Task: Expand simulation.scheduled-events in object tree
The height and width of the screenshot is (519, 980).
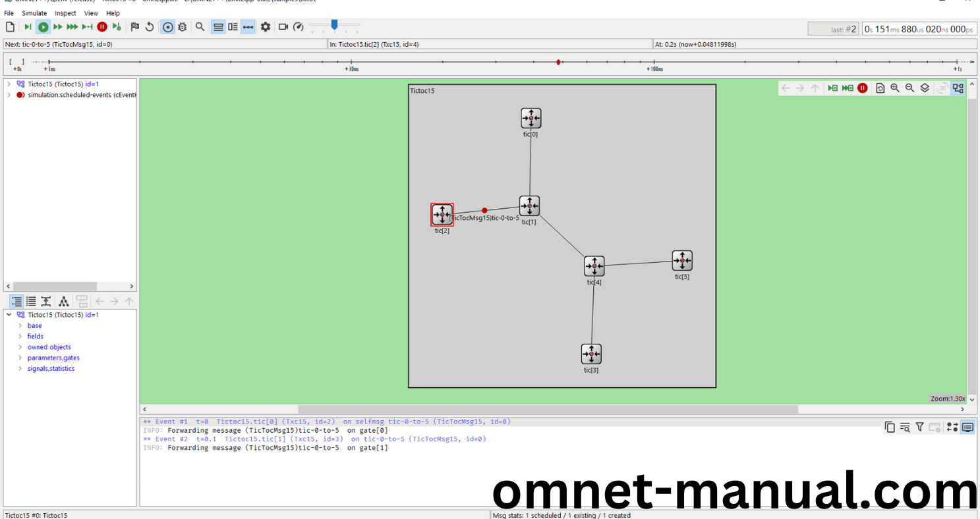Action: [9, 95]
